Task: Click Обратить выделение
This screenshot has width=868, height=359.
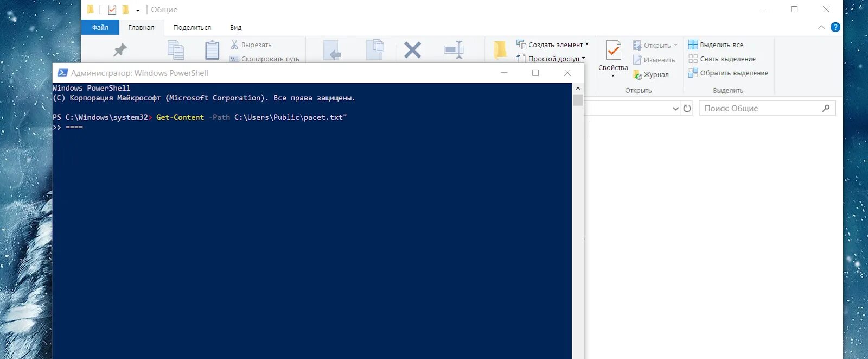Action: 728,73
